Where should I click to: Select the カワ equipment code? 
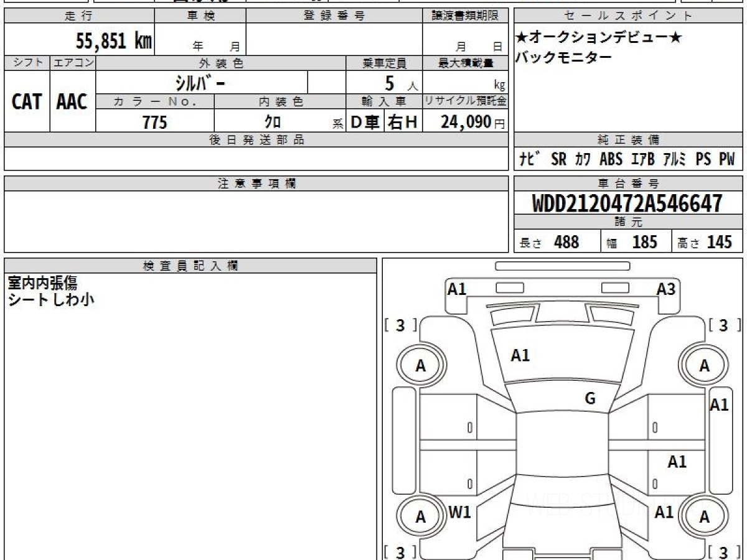click(583, 159)
